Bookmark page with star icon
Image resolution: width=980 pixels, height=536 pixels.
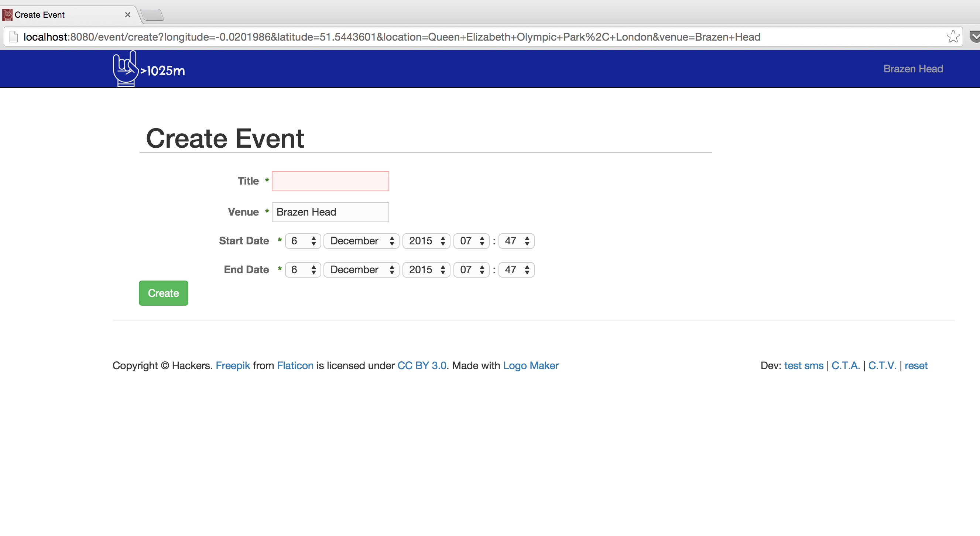pyautogui.click(x=953, y=37)
